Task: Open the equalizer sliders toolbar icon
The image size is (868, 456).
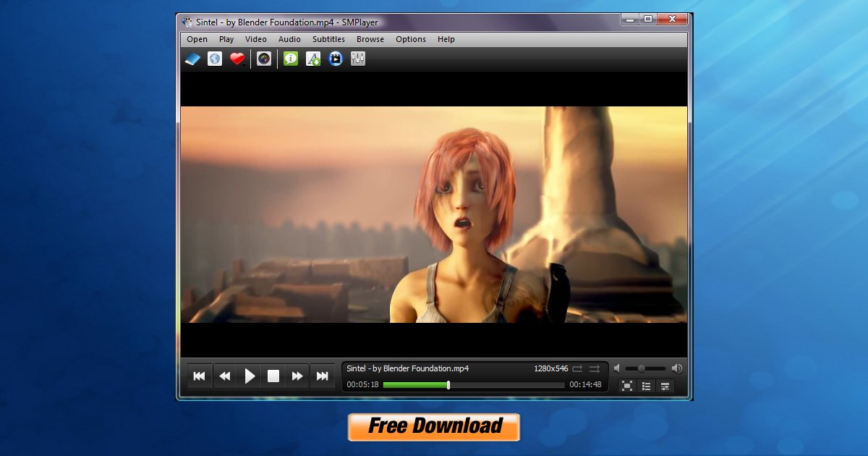Action: (x=358, y=59)
